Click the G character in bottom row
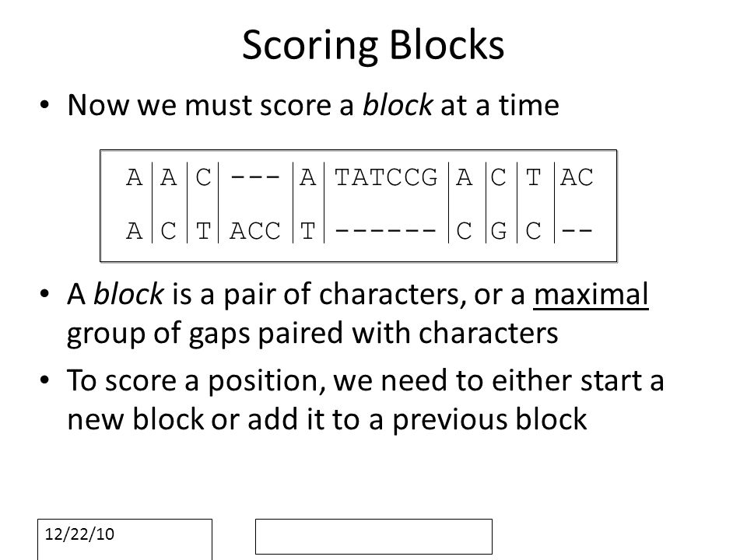Screen dimensions: 747x560 pyautogui.click(x=498, y=232)
